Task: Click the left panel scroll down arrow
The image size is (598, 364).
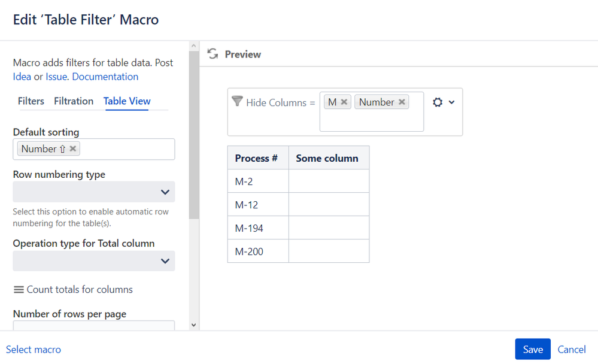Action: pos(193,324)
